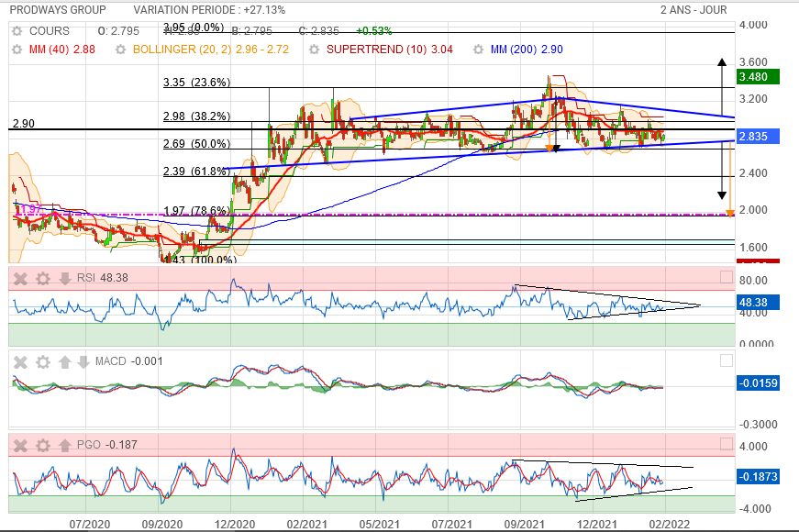Click the RSI 48.38 panel title
This screenshot has height=532, width=799.
pos(103,278)
